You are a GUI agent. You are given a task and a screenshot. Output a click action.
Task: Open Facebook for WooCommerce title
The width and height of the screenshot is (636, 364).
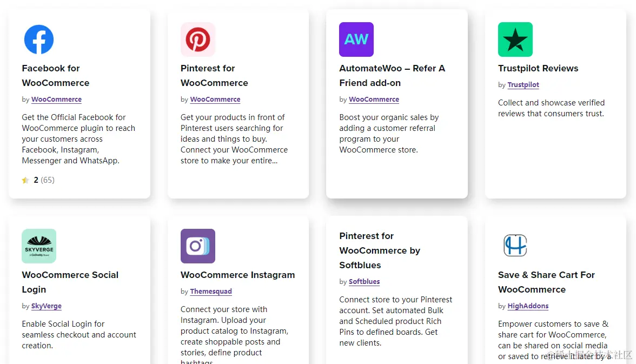55,76
